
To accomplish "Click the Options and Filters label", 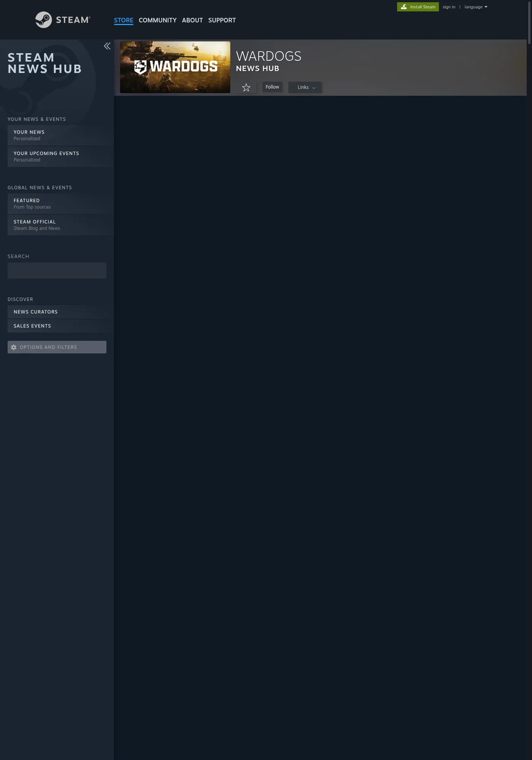I will tap(48, 347).
